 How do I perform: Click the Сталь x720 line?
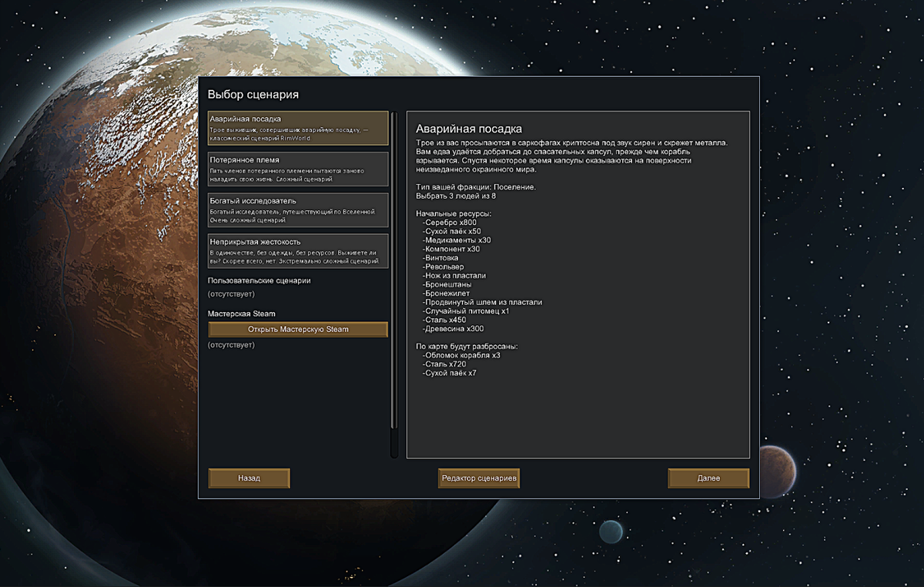[x=444, y=364]
